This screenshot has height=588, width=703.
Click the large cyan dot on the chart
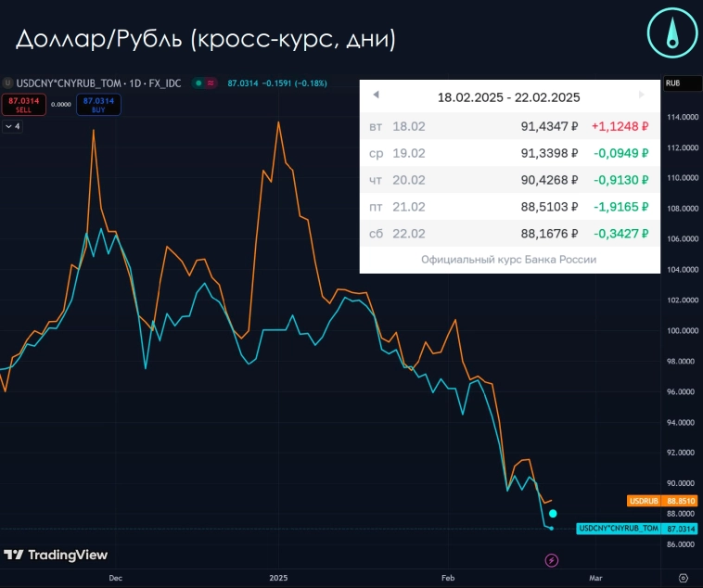point(553,514)
